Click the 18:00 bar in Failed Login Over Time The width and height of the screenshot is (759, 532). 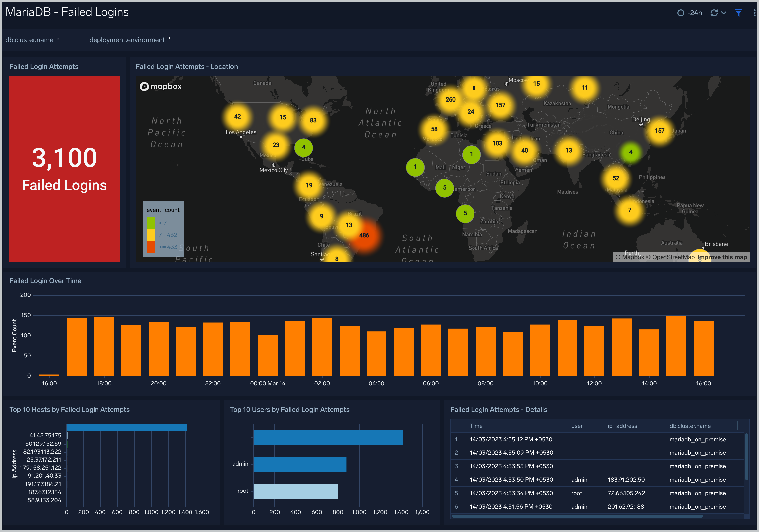click(104, 347)
